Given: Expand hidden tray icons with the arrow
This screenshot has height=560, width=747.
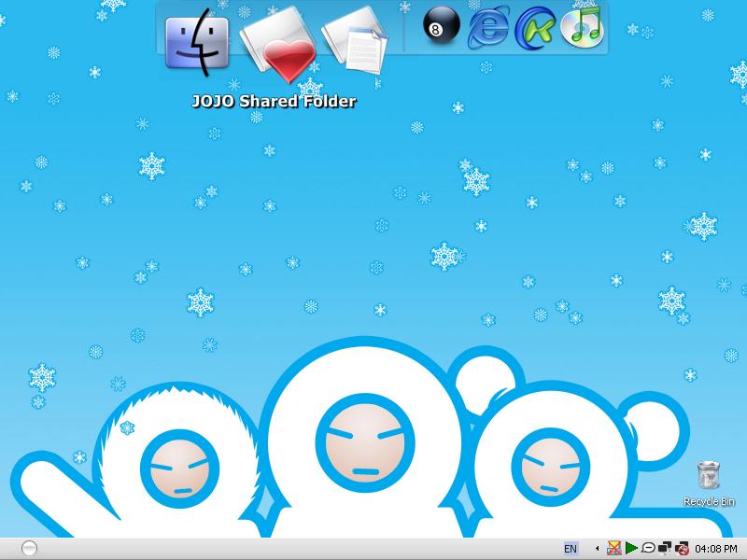Looking at the screenshot, I should [x=597, y=549].
